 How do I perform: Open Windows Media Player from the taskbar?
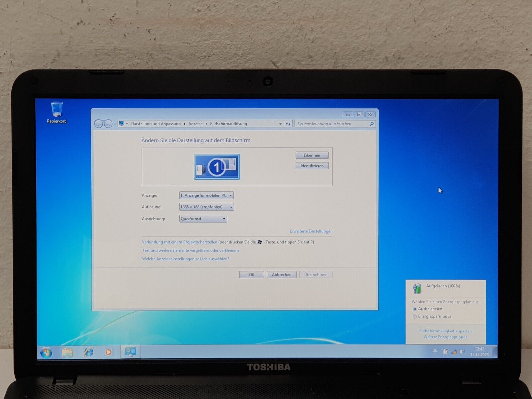coord(109,352)
